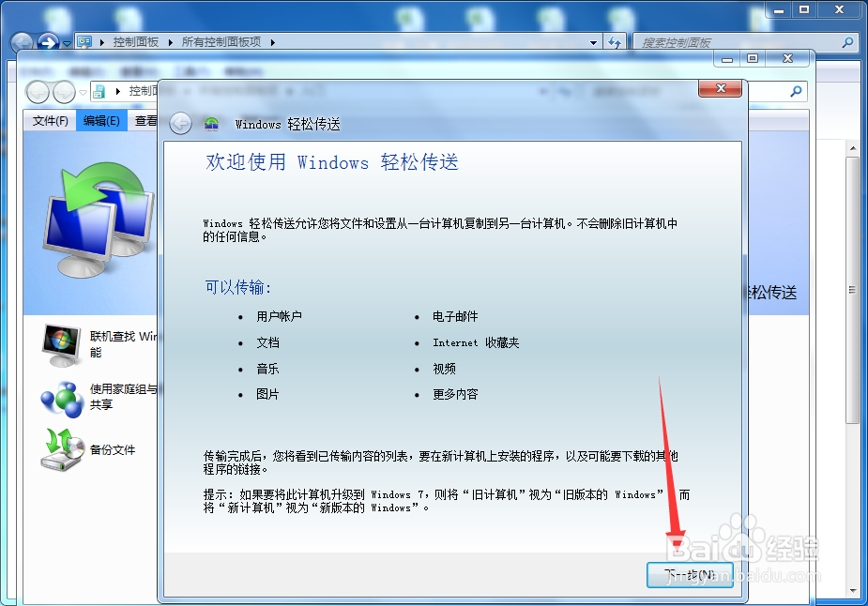
Task: Expand the arrow after 所有控制面板项
Action: coord(273,42)
